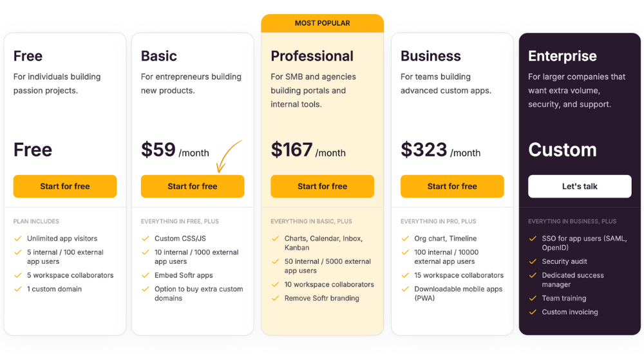Click the Enterprise plan heading
Image resolution: width=644 pixels, height=354 pixels.
point(562,56)
